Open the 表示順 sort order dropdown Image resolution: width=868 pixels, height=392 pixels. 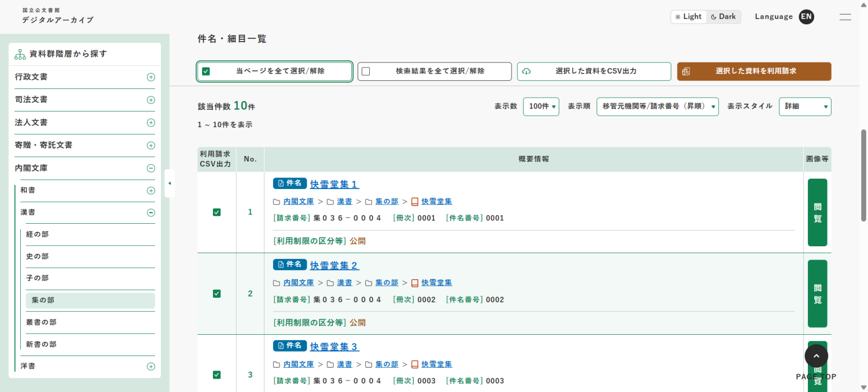(x=657, y=106)
